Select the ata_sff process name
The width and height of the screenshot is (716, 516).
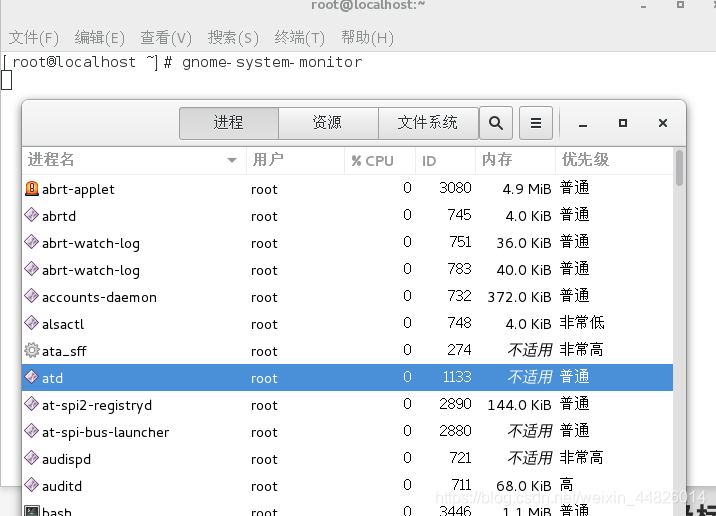pos(64,351)
